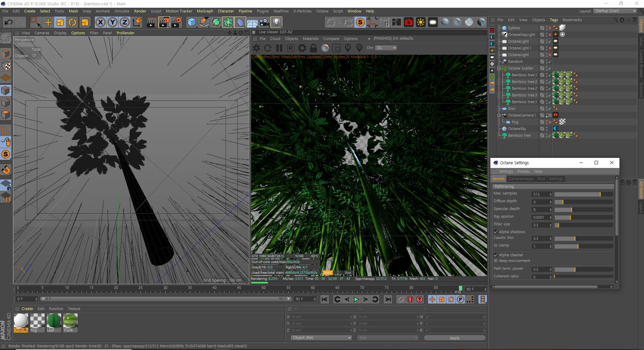
Task: Open the Chn DL channel dropdown
Action: [386, 48]
